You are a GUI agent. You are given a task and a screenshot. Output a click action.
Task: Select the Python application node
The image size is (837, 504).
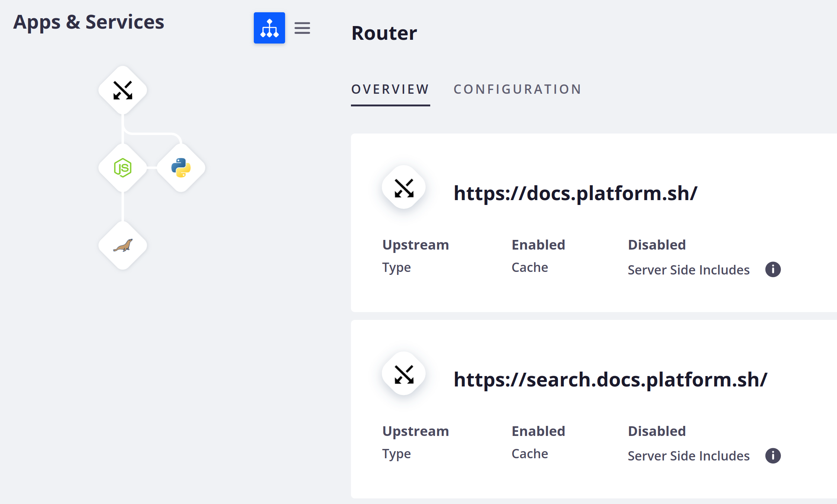pyautogui.click(x=181, y=168)
